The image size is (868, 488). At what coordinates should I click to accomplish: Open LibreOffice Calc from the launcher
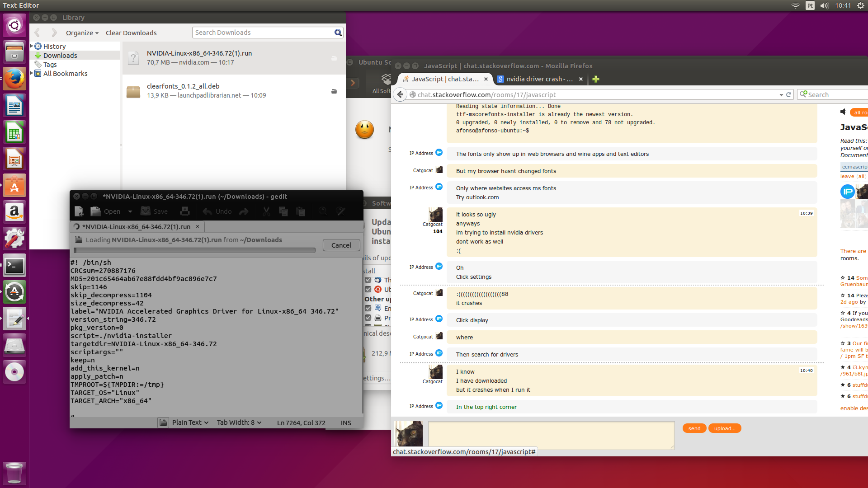(14, 132)
